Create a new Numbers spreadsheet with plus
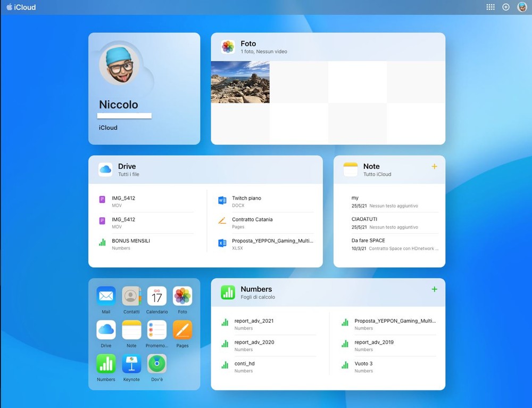The height and width of the screenshot is (408, 532). (x=434, y=289)
